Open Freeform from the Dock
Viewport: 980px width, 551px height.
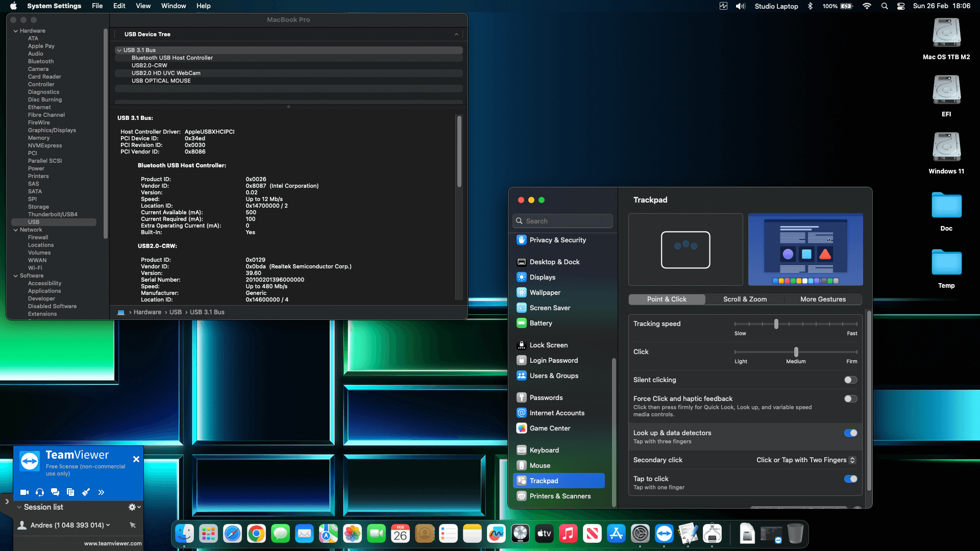click(x=496, y=534)
